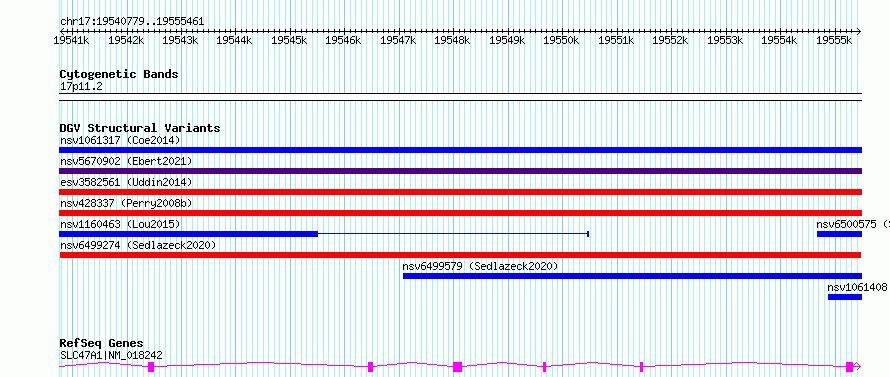Click the red bar of nsv428337
This screenshot has width=890, height=377.
pos(460,213)
